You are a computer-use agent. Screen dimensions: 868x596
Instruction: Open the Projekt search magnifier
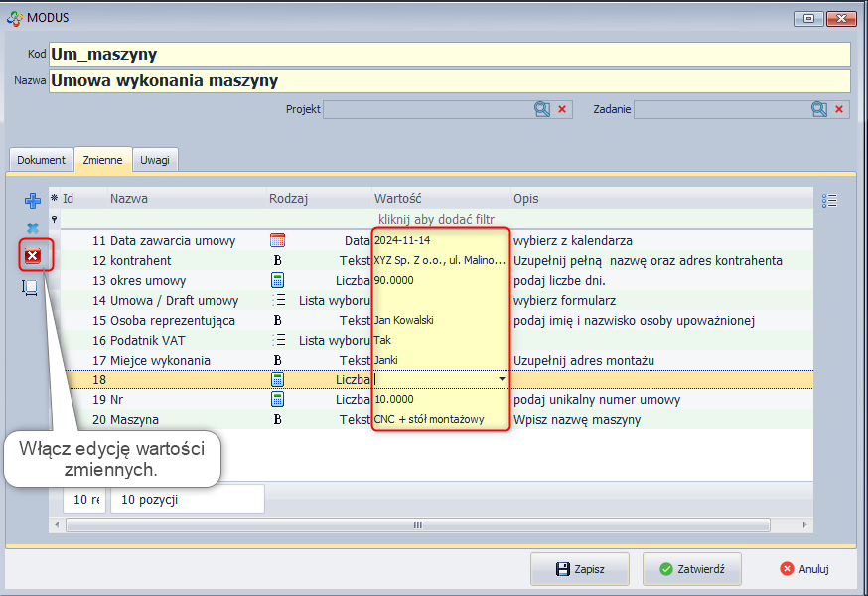pyautogui.click(x=542, y=109)
